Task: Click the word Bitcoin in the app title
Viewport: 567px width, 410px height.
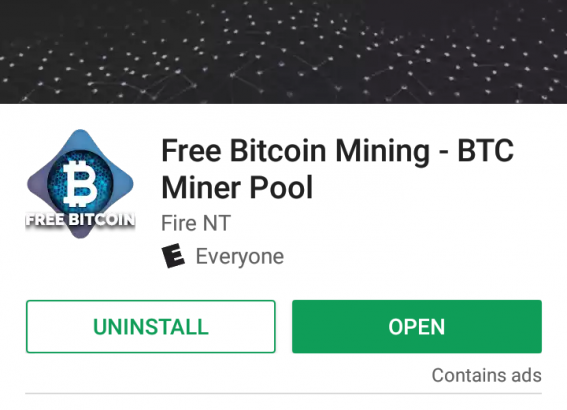Action: [278, 150]
